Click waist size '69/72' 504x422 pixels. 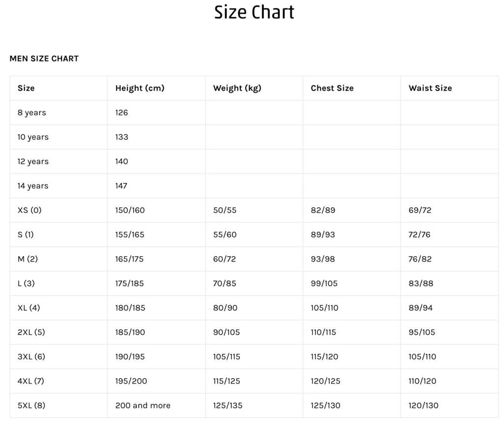coord(420,210)
